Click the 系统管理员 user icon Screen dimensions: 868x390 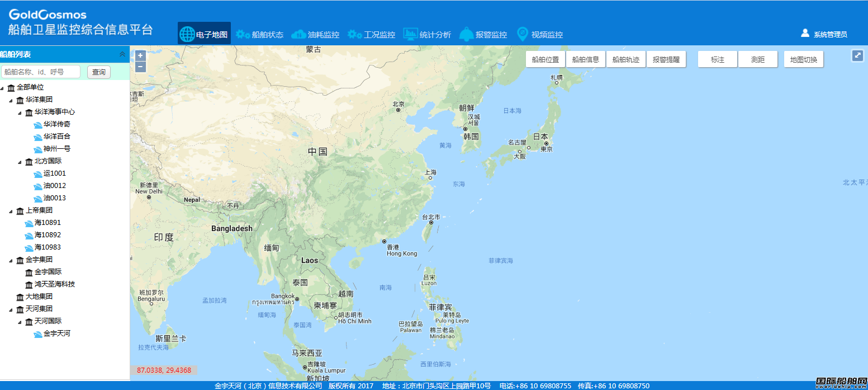(x=805, y=33)
